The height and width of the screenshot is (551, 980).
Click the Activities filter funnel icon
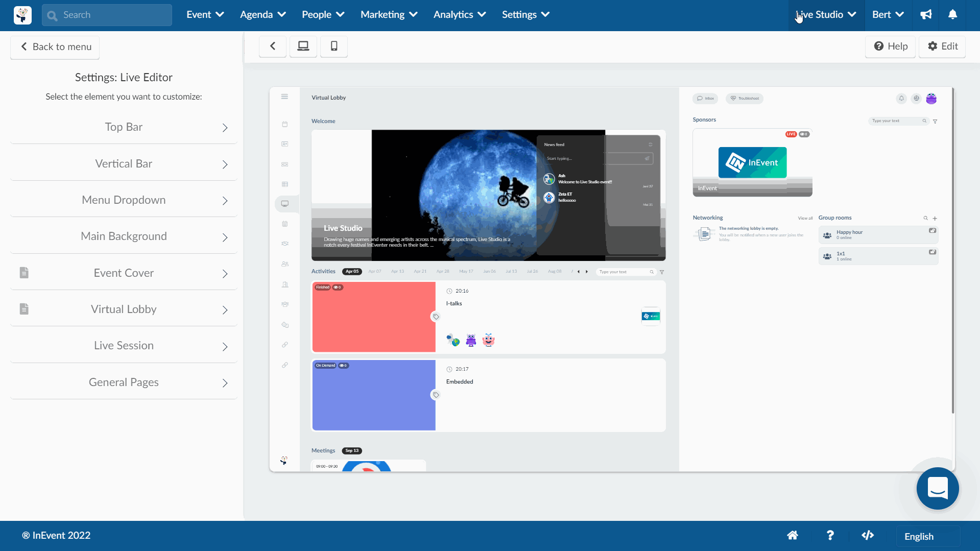click(662, 272)
